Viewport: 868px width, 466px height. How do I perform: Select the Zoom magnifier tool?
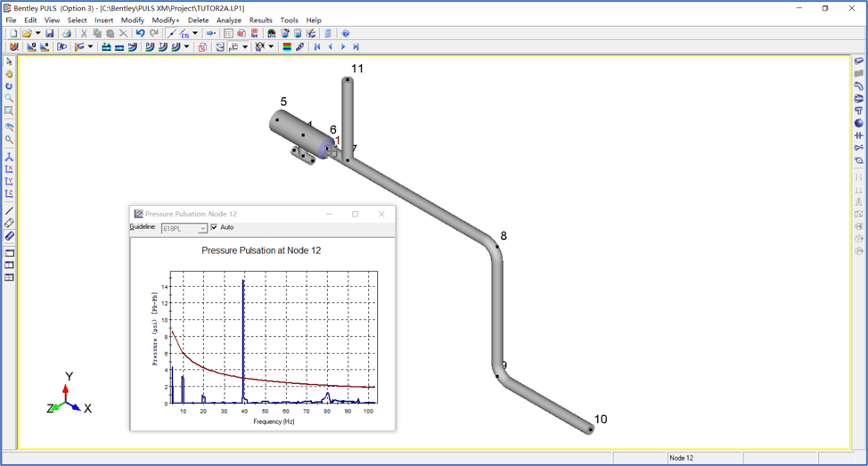click(9, 98)
